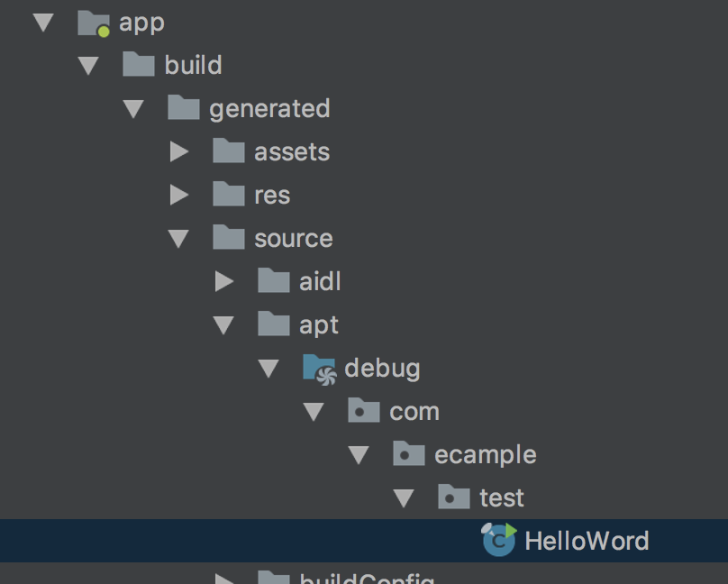Select the debug folder label
This screenshot has width=728, height=584.
click(x=382, y=368)
